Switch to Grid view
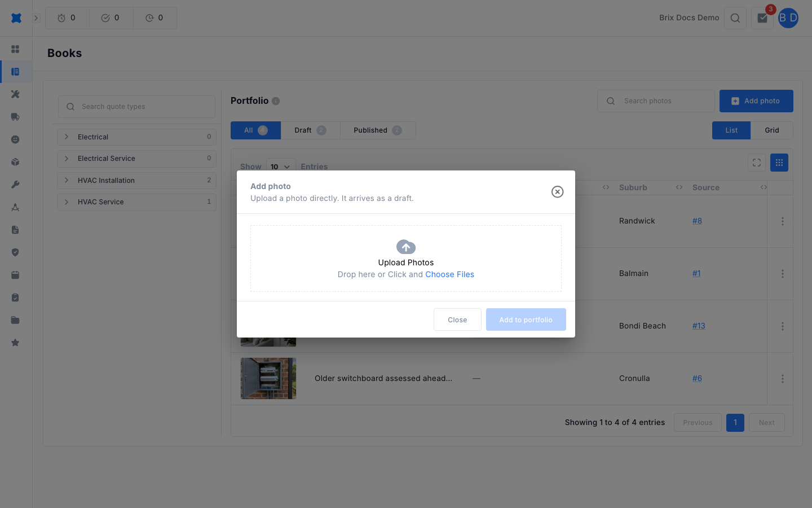The height and width of the screenshot is (508, 812). click(x=772, y=130)
